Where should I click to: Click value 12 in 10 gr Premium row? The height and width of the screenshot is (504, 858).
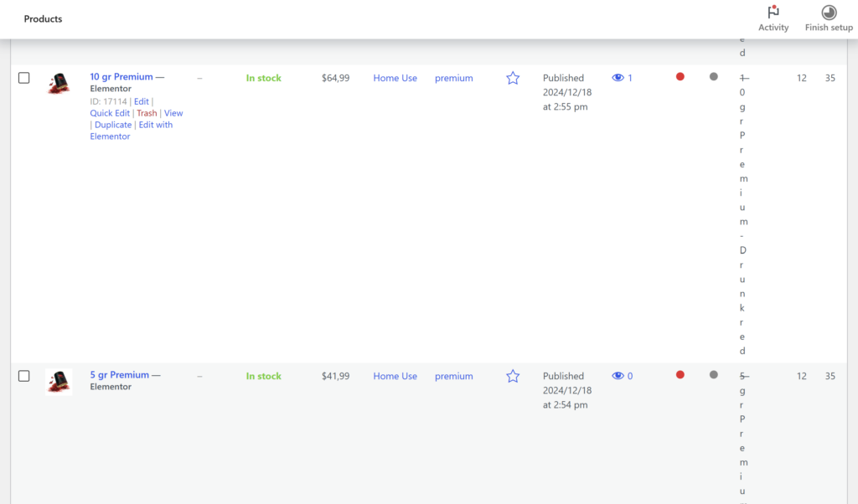pyautogui.click(x=802, y=78)
